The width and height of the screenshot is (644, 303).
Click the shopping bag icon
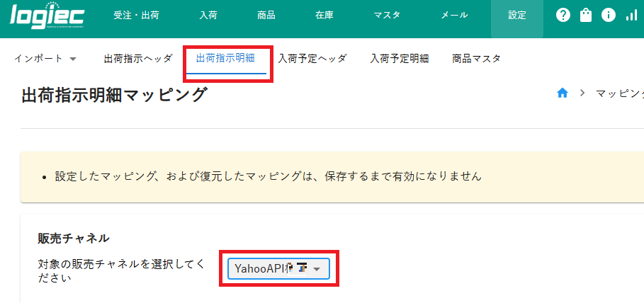point(586,16)
